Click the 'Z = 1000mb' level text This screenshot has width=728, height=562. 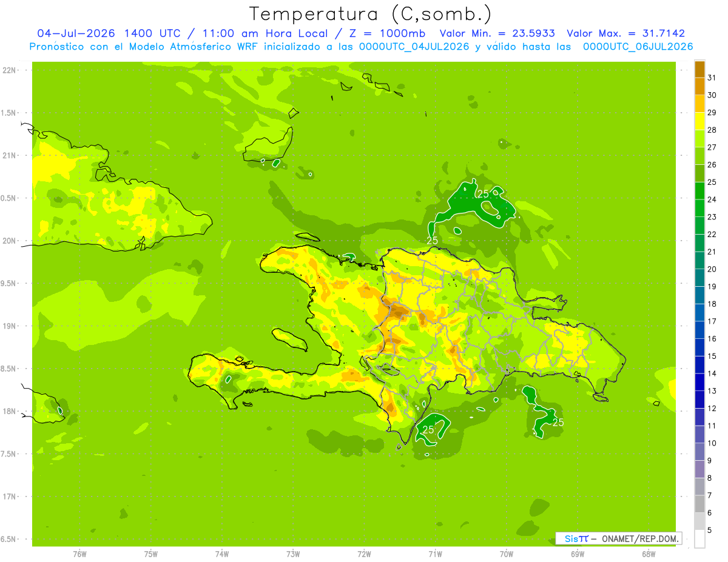(x=388, y=33)
